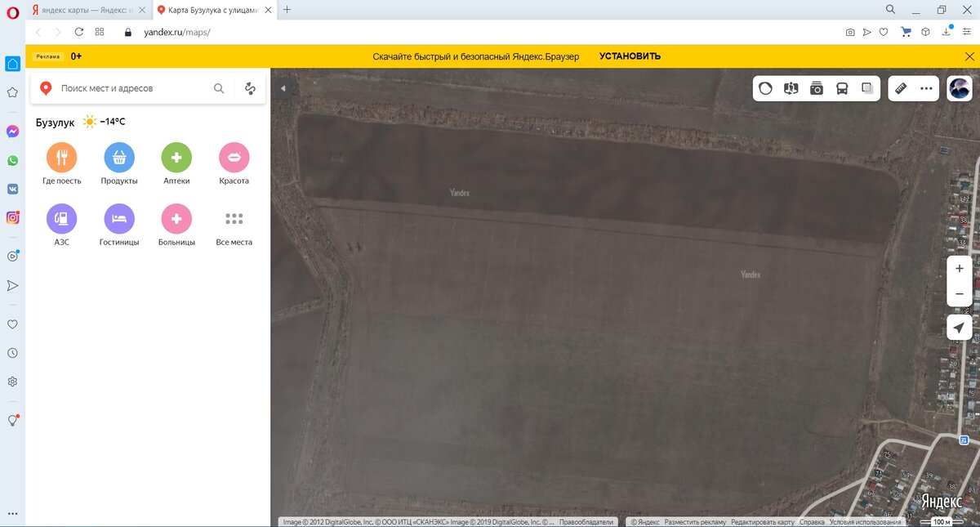
Task: Open the blue shopping cart icon
Action: (906, 33)
